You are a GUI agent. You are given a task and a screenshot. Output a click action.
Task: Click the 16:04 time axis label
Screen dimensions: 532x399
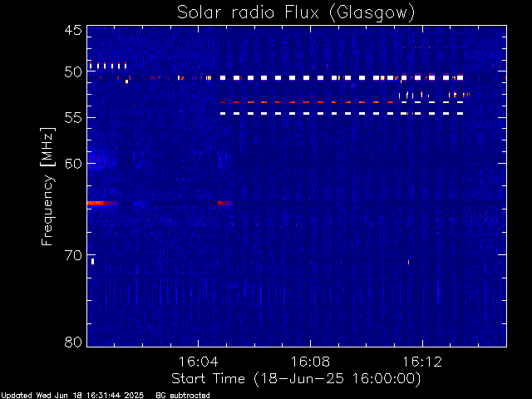tap(198, 362)
